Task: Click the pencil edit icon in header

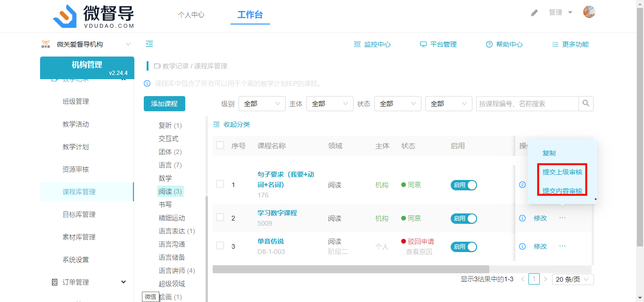Action: (x=534, y=13)
